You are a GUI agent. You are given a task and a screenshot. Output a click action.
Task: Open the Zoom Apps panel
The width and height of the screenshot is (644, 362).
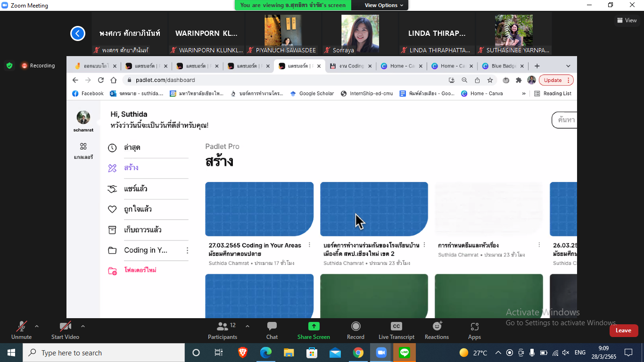pos(474,329)
